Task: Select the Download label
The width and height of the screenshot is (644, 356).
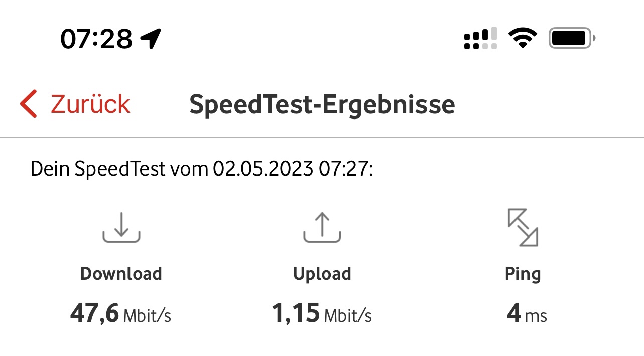Action: click(x=121, y=274)
